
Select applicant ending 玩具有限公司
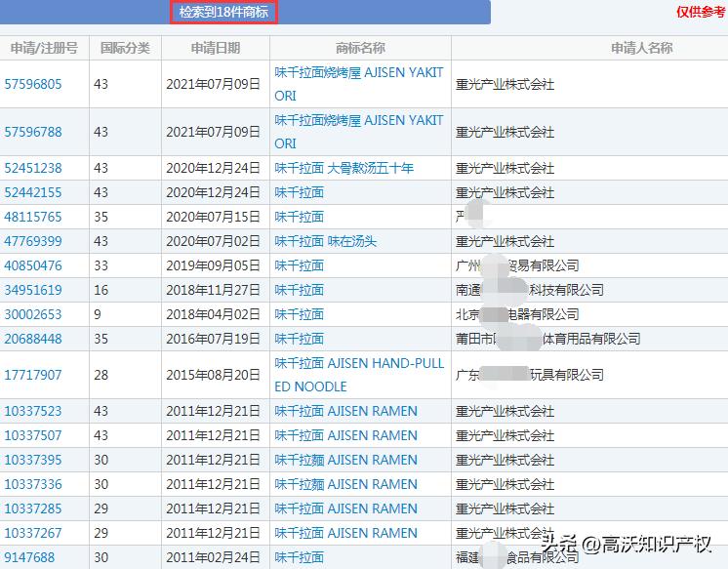(x=530, y=375)
